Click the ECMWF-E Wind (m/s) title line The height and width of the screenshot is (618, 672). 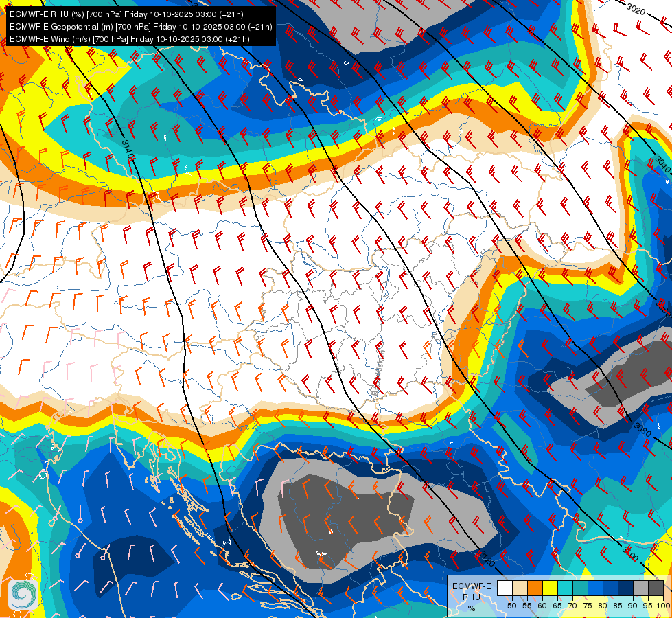click(x=130, y=39)
